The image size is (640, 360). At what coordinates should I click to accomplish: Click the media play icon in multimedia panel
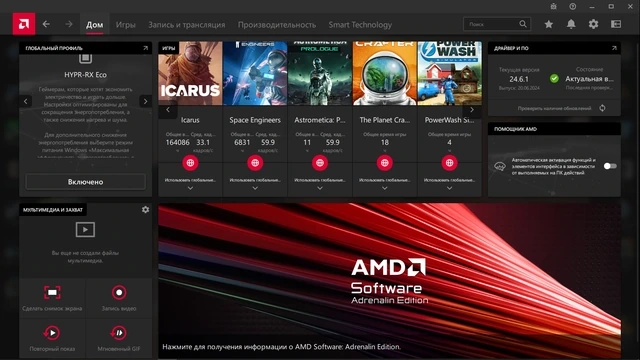coord(85,229)
